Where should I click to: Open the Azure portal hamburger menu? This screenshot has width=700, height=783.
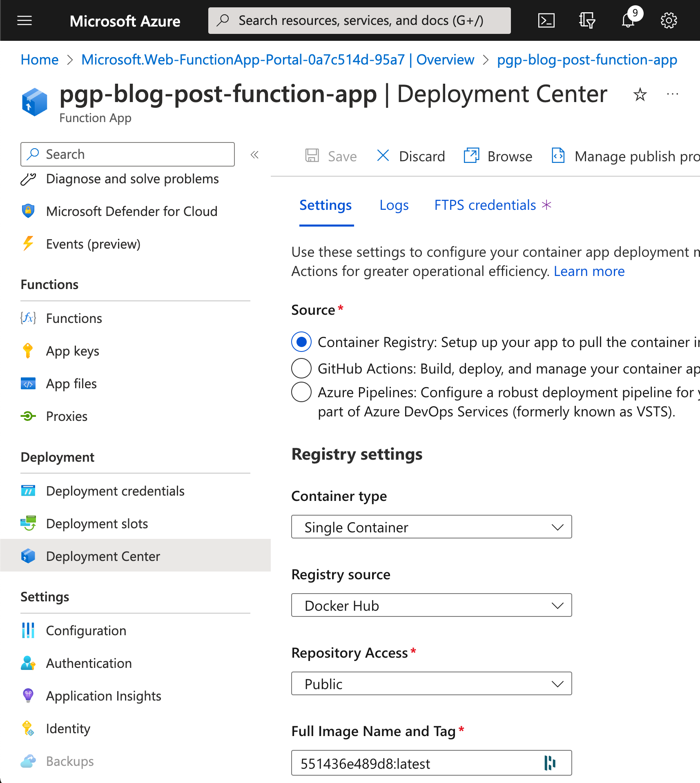pos(24,20)
